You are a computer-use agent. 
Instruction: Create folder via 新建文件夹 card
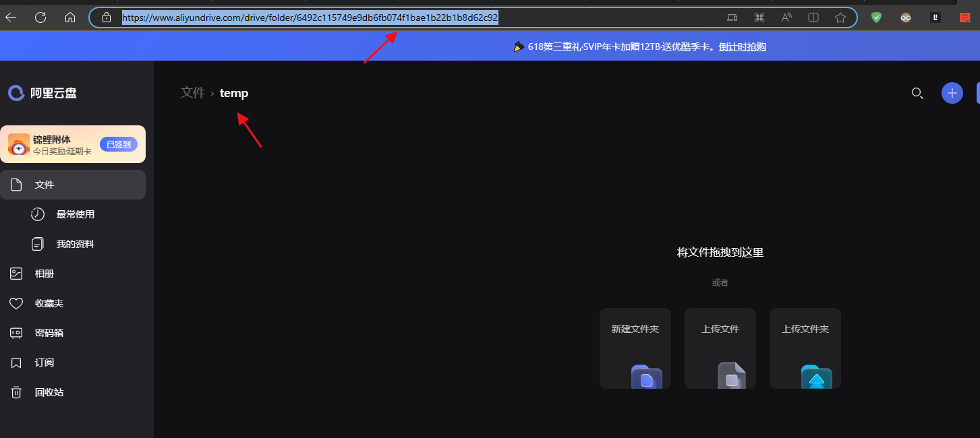point(635,348)
